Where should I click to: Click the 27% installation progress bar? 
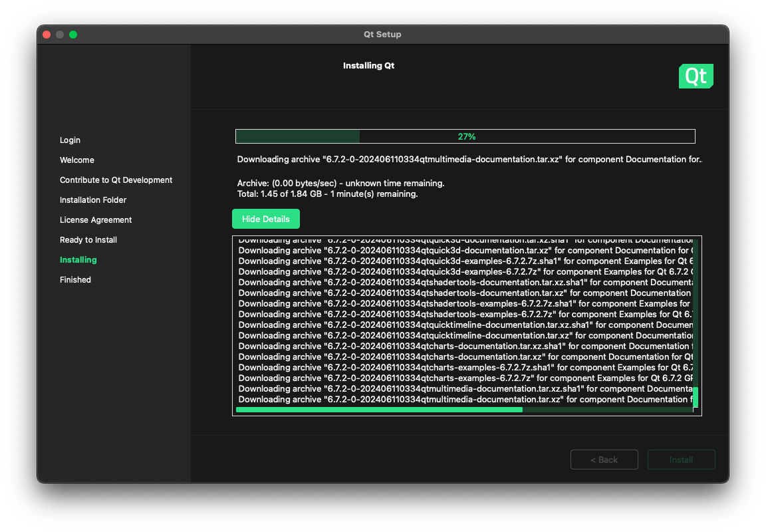pyautogui.click(x=465, y=136)
